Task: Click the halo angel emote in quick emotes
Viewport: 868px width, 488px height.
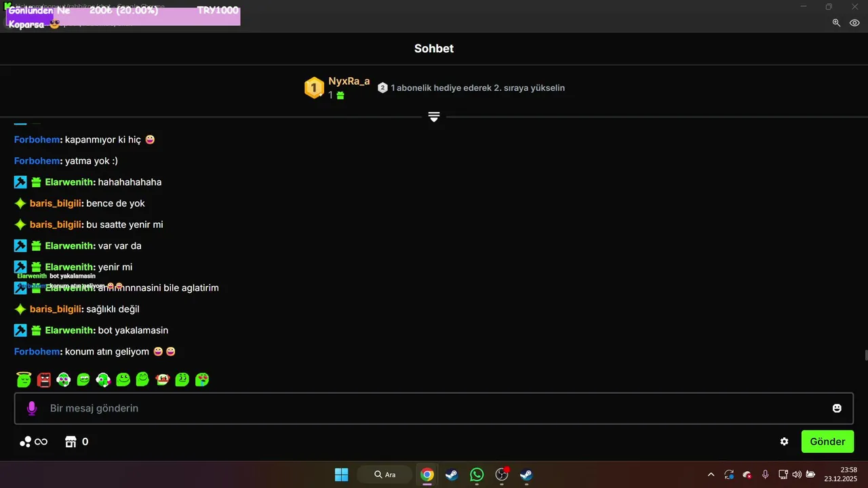Action: [x=24, y=380]
